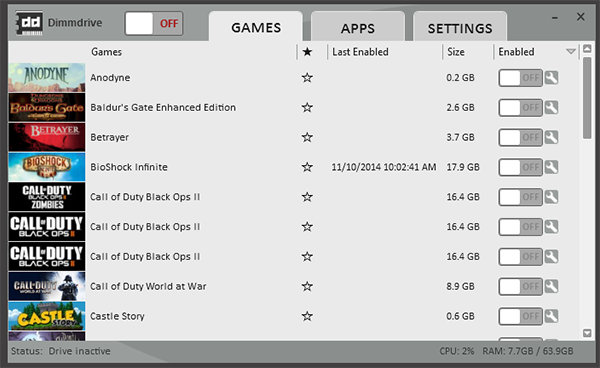The image size is (600, 368).
Task: Click the "17.9 GB" size value
Action: tap(463, 167)
